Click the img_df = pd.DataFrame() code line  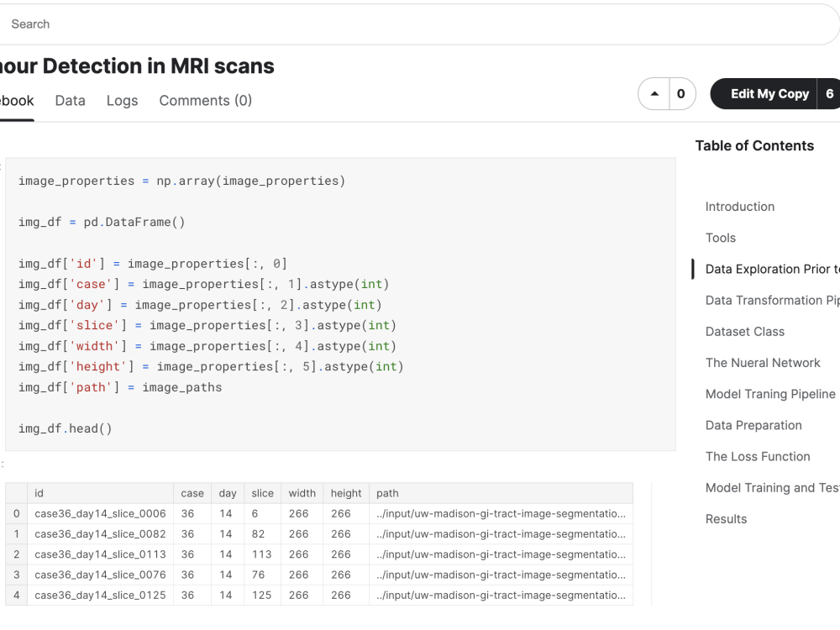pos(102,223)
